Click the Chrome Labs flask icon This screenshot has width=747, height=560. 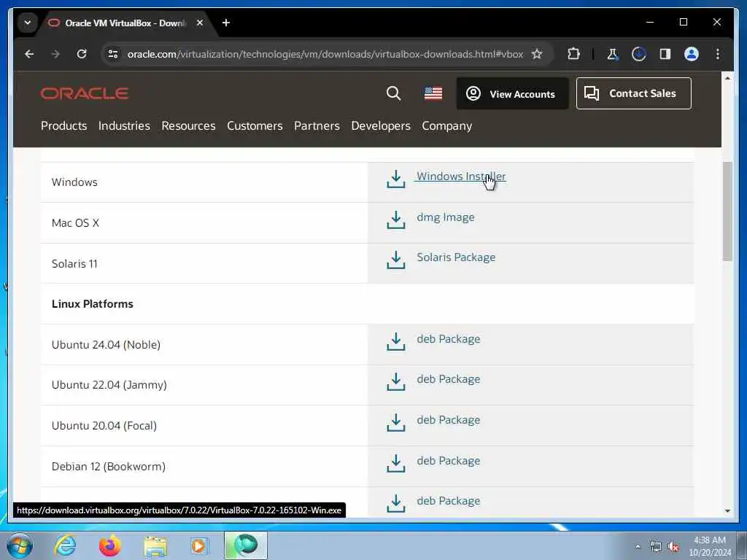pos(613,54)
